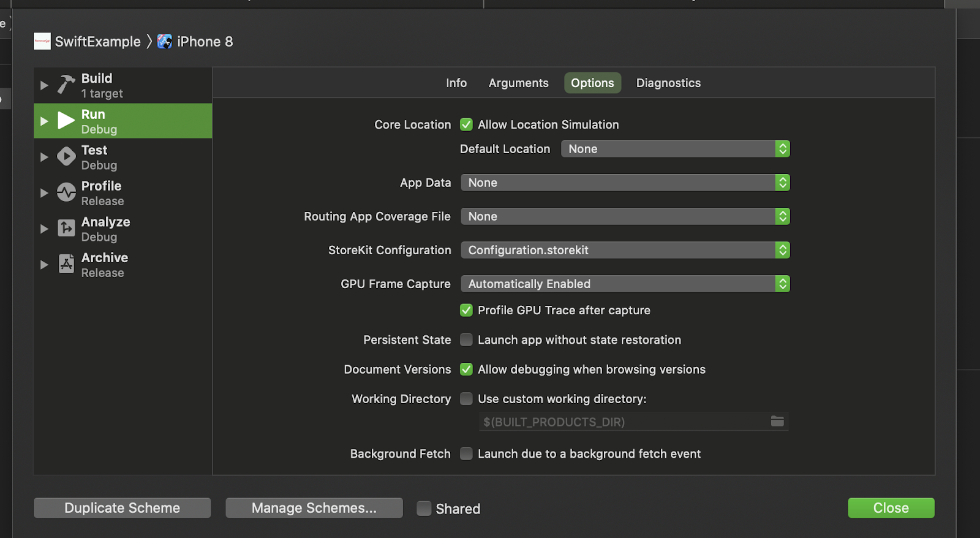Click the SwiftExample project icon
The width and height of the screenshot is (980, 538).
(x=42, y=41)
